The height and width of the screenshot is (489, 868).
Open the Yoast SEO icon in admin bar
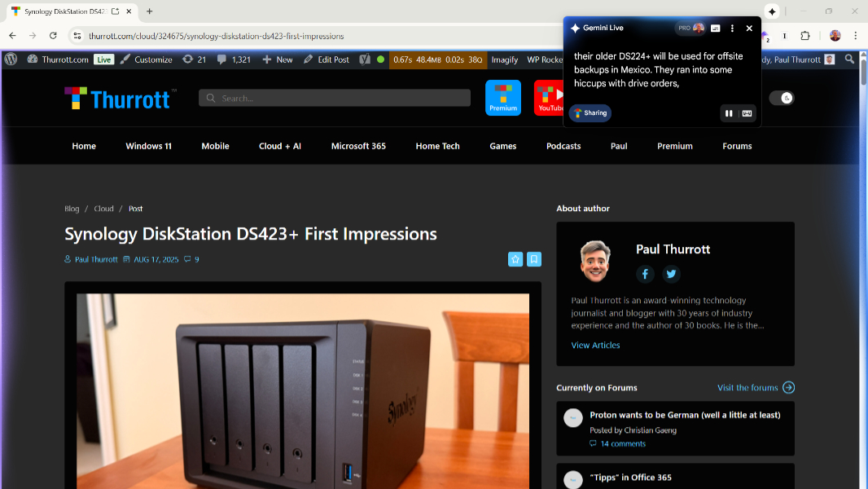click(365, 59)
